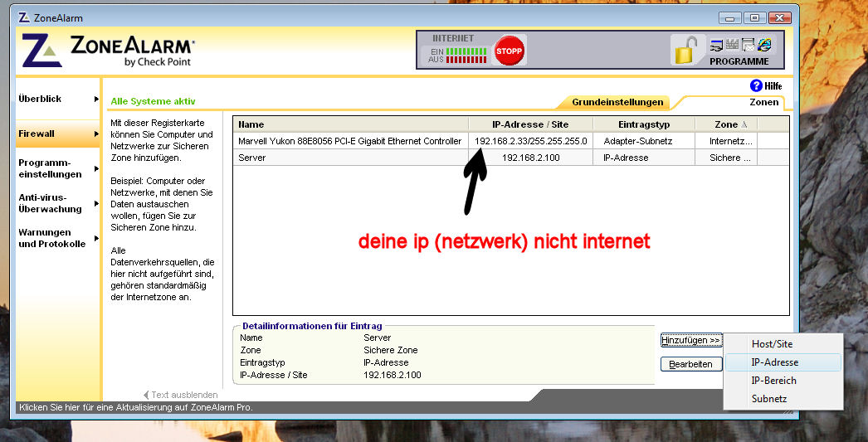Maximize the ZoneAlarm window
The height and width of the screenshot is (442, 868).
click(x=754, y=17)
